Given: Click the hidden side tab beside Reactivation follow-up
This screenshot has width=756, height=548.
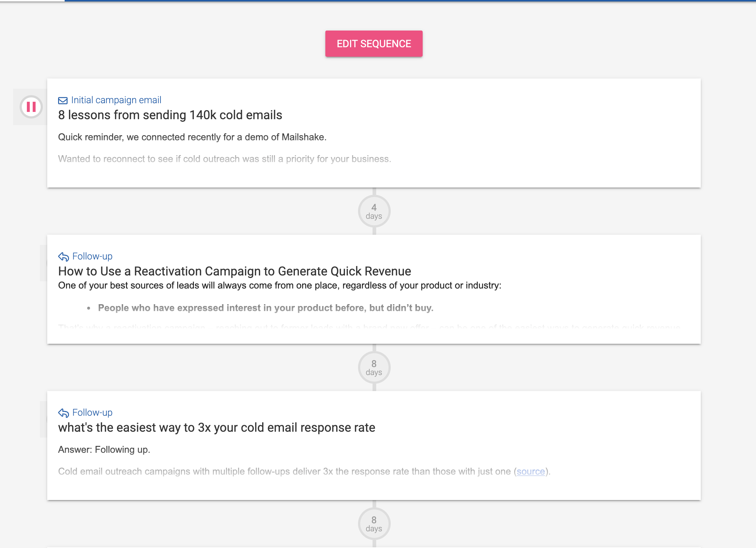Looking at the screenshot, I should [44, 263].
